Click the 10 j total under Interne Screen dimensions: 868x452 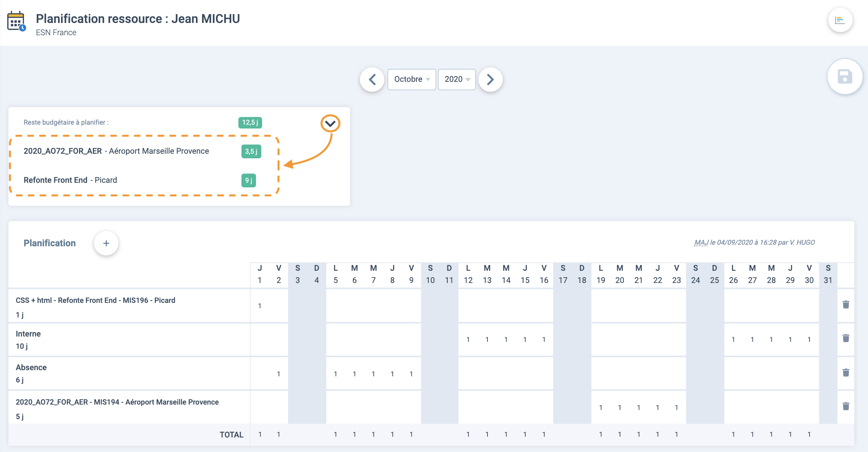pos(22,346)
